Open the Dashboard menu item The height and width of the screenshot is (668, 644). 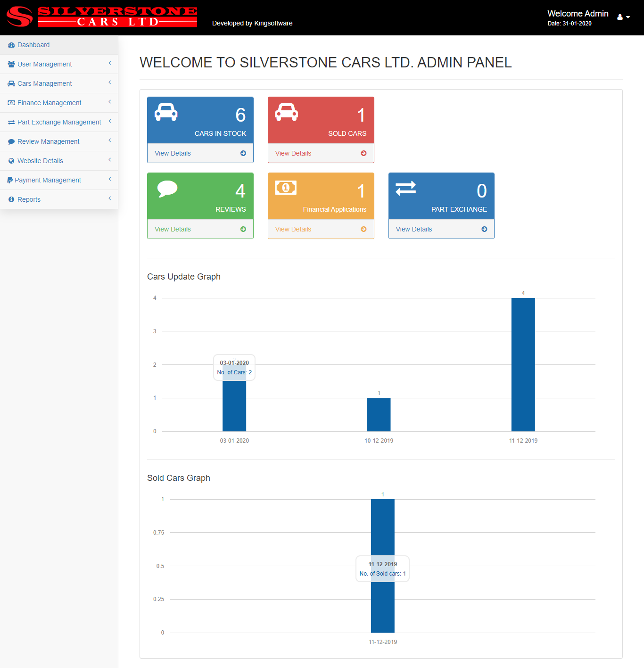click(33, 45)
